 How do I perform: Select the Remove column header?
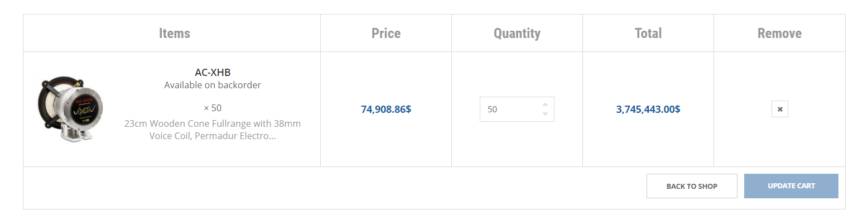pos(779,33)
